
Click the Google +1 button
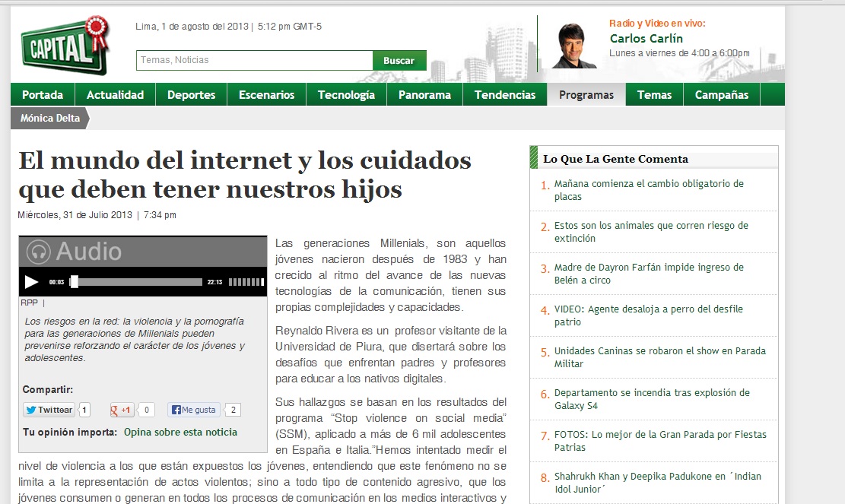(x=122, y=410)
